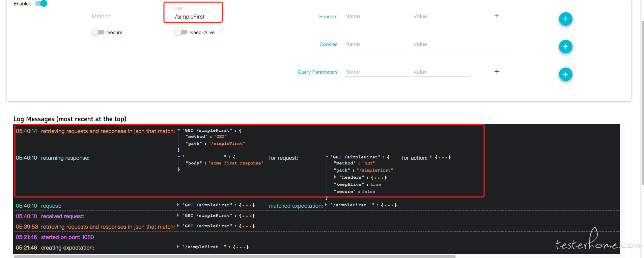
Task: Click the 'for request:' label
Action: tap(283, 158)
